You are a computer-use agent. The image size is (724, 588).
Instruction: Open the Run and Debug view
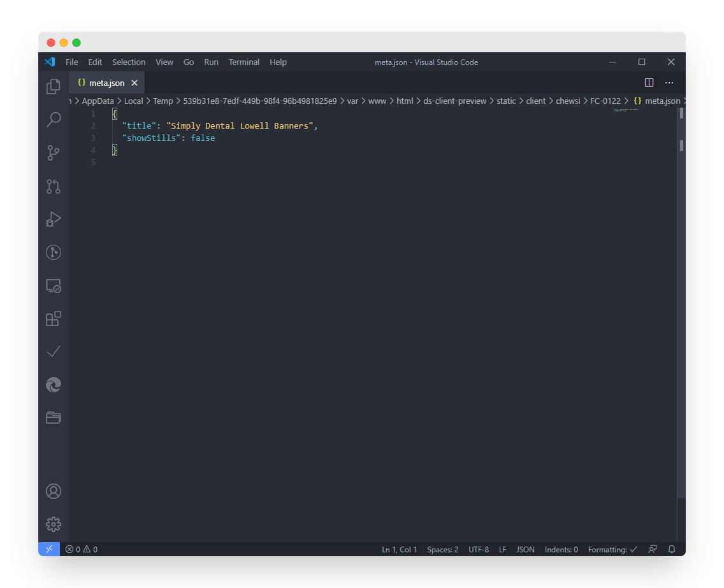pos(53,219)
